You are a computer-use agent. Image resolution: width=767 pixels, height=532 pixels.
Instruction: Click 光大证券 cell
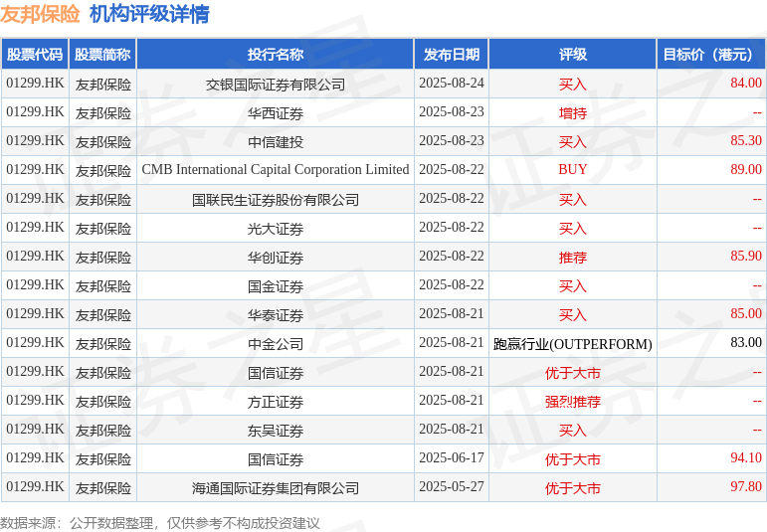click(276, 229)
